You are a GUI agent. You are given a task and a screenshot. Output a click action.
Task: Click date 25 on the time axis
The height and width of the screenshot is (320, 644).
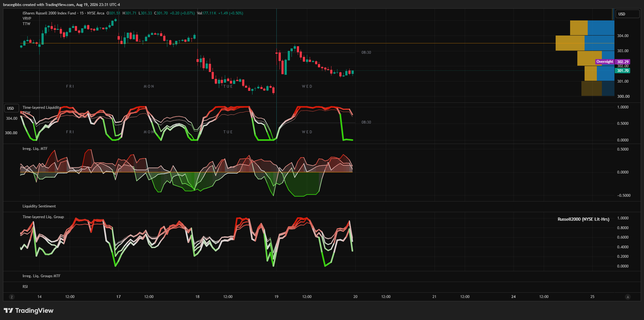pyautogui.click(x=592, y=297)
